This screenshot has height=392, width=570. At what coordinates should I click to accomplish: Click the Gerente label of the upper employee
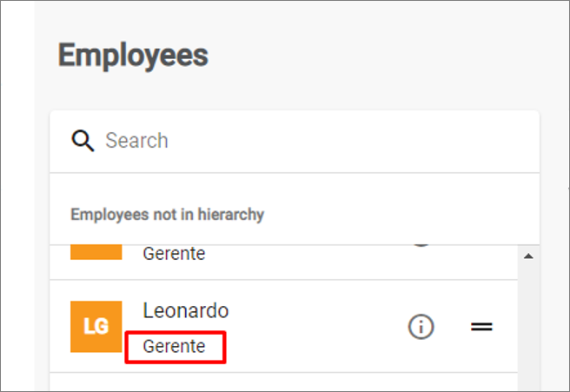point(174,254)
